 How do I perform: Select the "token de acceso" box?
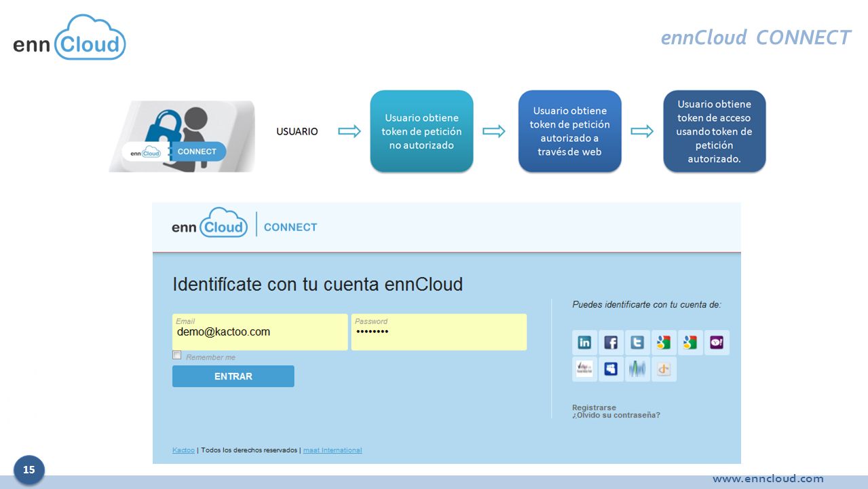point(715,131)
